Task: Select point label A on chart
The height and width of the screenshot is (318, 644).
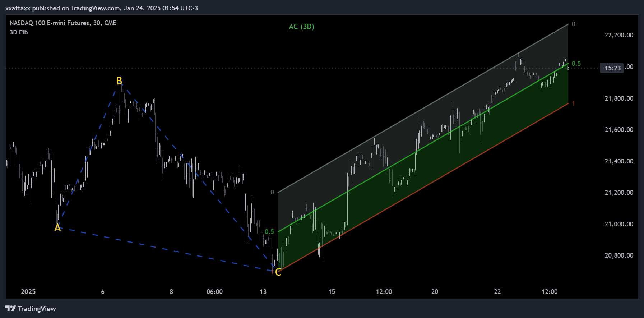Action: 57,227
